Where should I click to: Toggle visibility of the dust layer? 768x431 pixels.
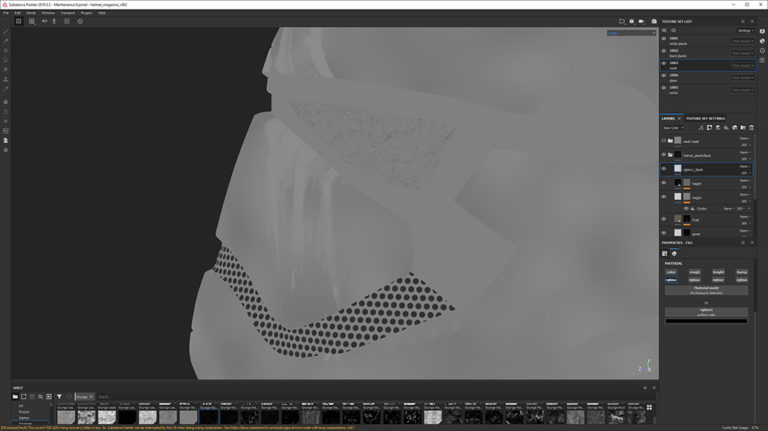click(664, 219)
